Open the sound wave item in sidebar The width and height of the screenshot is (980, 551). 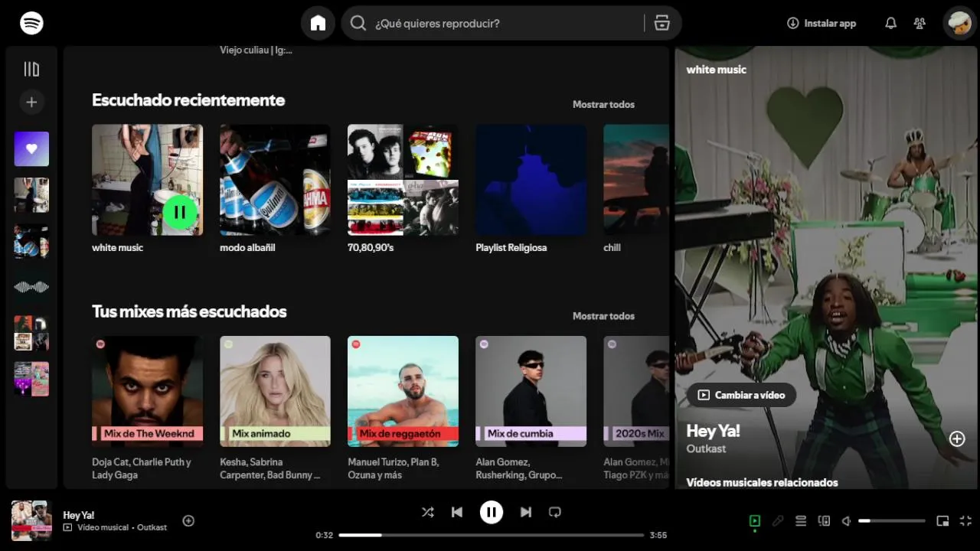click(x=31, y=287)
